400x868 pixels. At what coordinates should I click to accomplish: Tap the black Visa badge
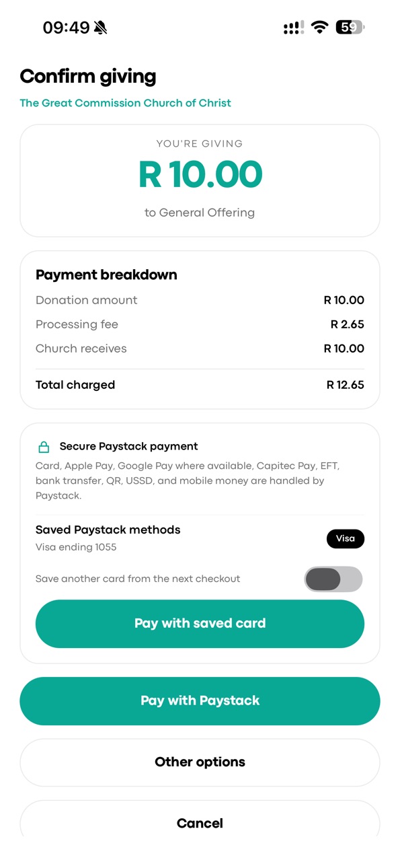(x=346, y=538)
